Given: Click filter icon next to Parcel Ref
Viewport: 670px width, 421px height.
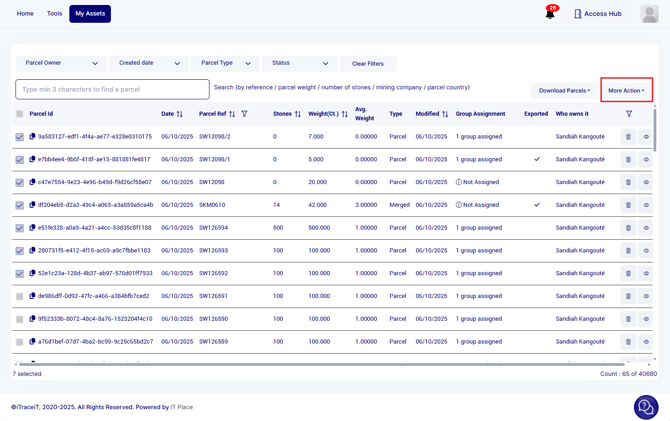Looking at the screenshot, I should pyautogui.click(x=245, y=114).
